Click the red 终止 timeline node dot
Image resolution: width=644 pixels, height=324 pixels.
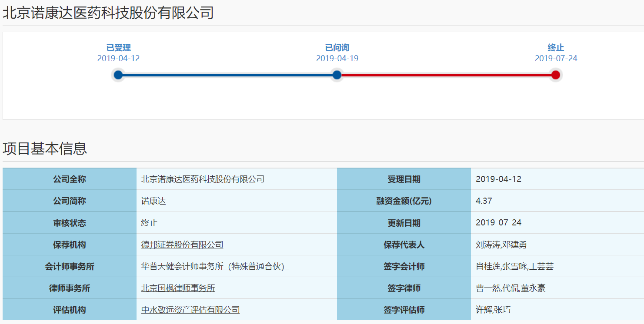click(x=556, y=75)
